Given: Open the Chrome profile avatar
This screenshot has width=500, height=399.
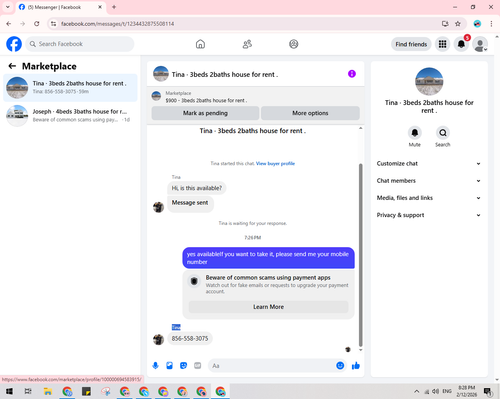Looking at the screenshot, I should [477, 24].
